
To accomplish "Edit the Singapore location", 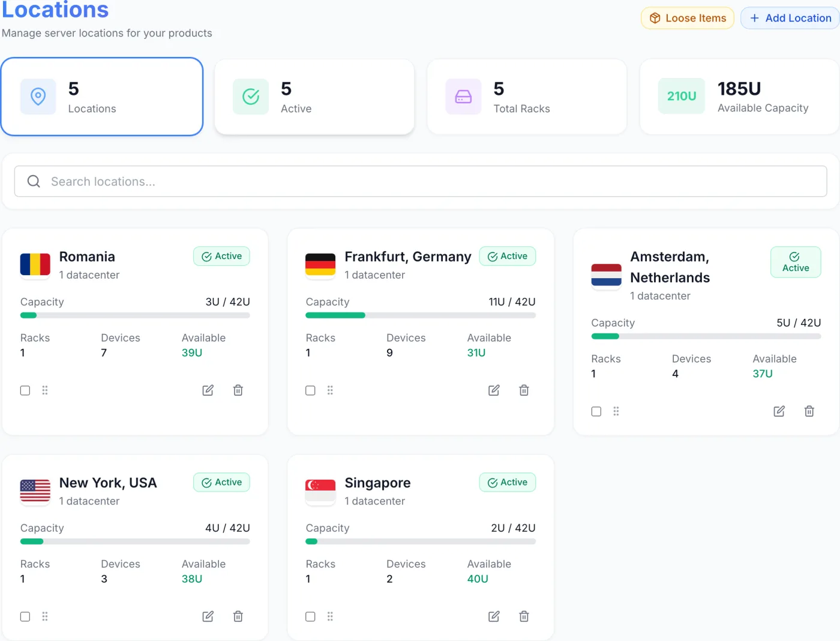I will coord(494,616).
